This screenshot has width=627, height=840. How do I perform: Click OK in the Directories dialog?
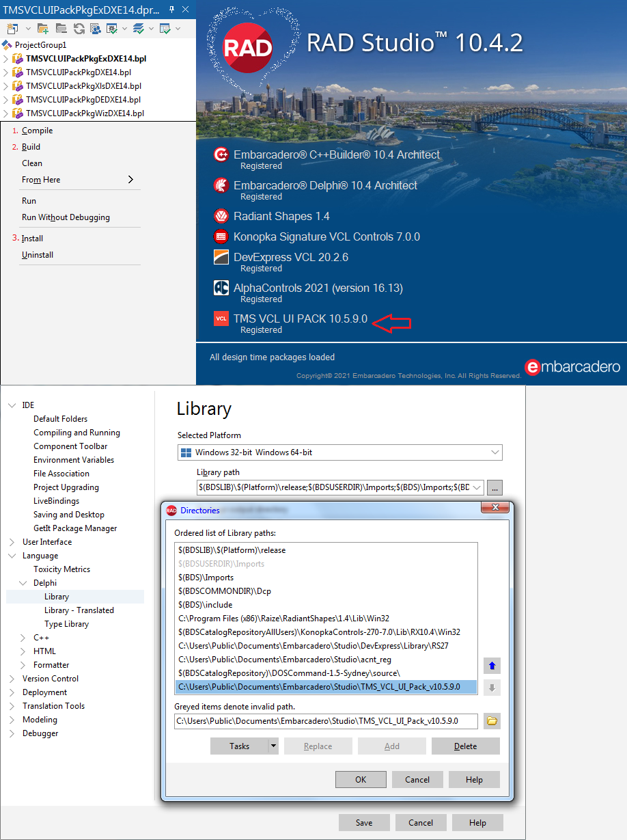361,779
